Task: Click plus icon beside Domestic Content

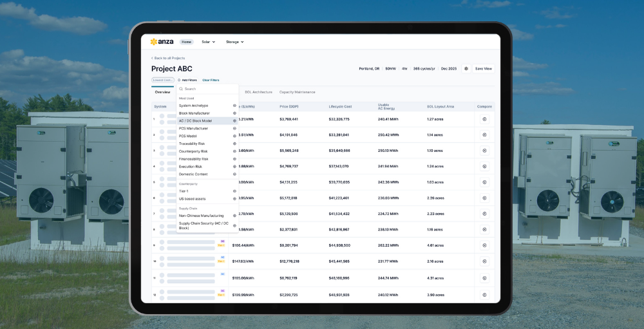Action: (x=234, y=174)
